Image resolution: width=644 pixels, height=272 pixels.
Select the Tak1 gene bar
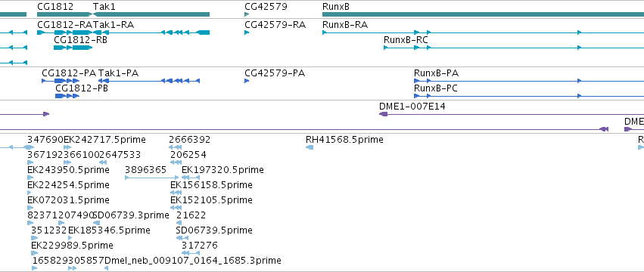(x=151, y=14)
